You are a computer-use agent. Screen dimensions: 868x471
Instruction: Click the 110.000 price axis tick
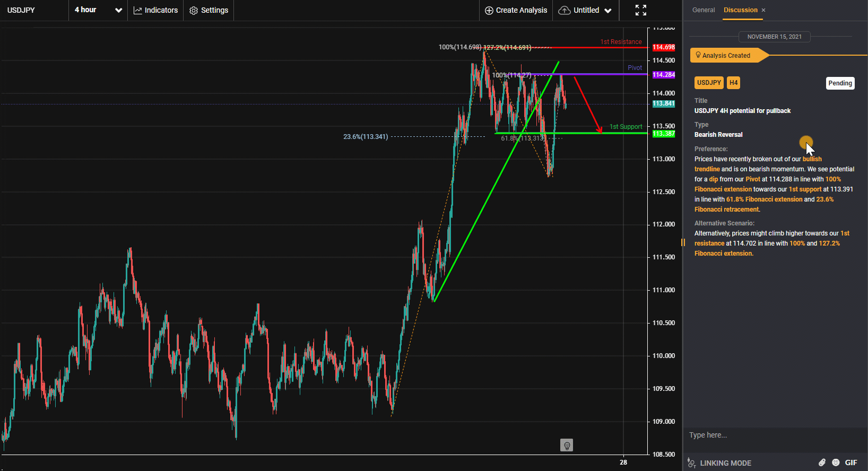coord(664,356)
